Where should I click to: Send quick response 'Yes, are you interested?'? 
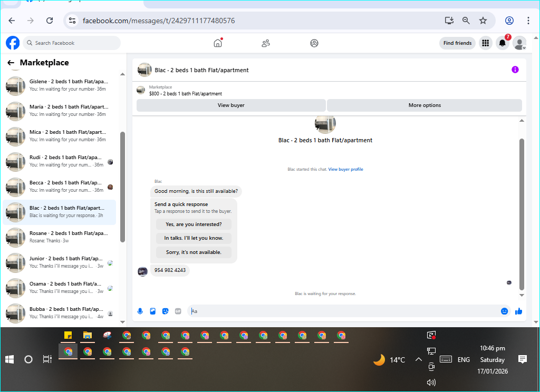click(194, 224)
